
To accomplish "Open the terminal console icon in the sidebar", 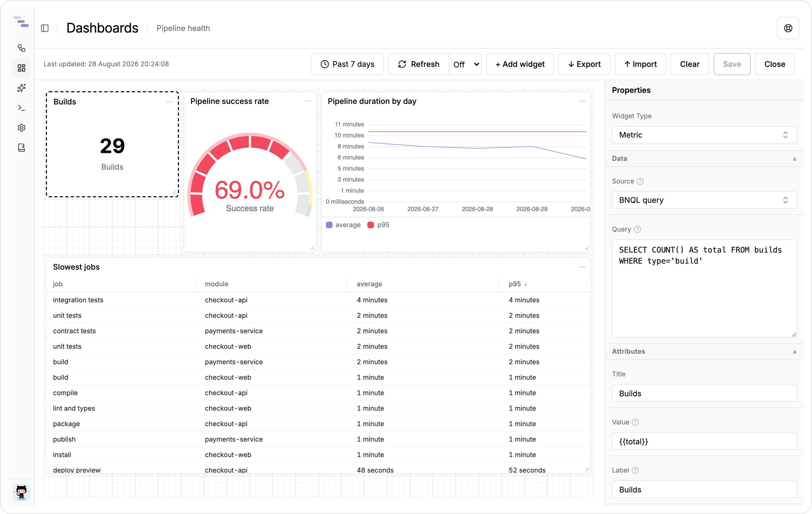I will point(22,108).
